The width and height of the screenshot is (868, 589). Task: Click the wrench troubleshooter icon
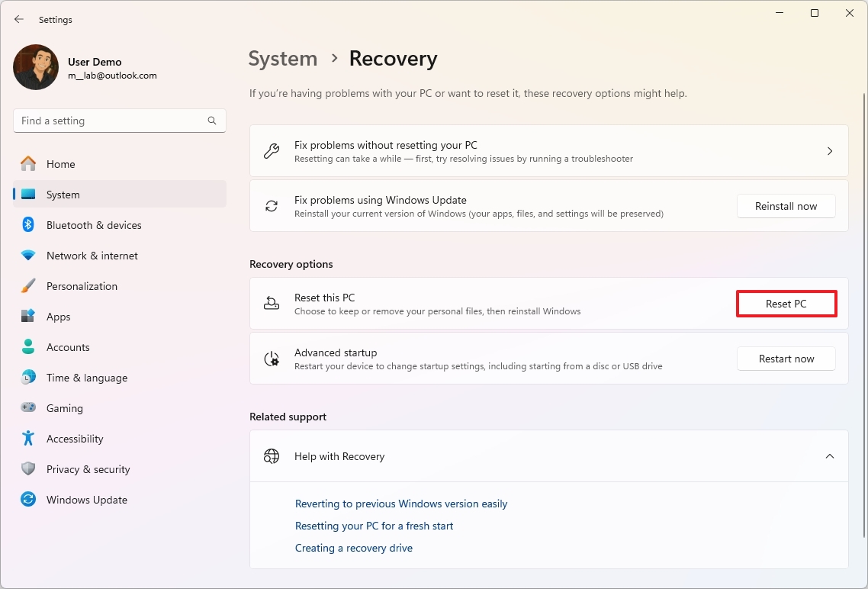tap(272, 150)
